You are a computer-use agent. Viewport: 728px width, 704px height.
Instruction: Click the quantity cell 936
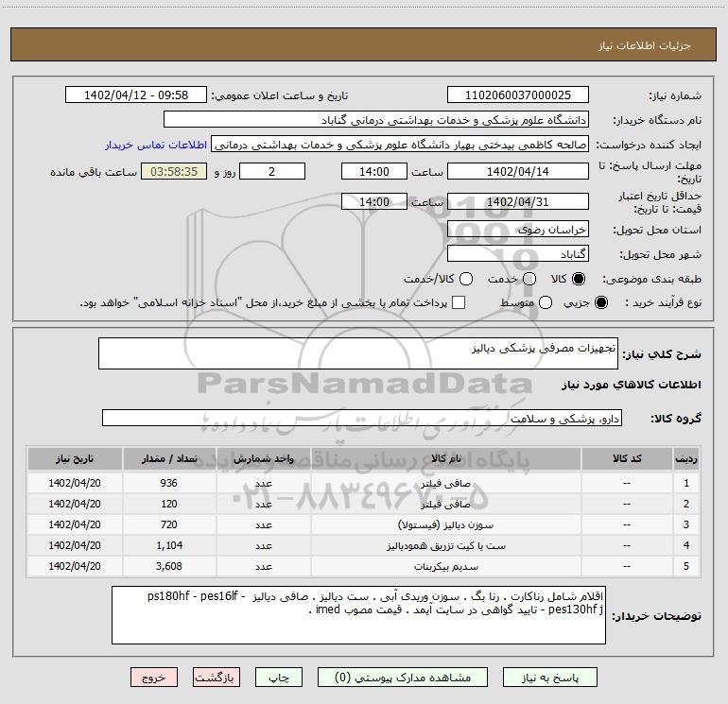point(169,483)
